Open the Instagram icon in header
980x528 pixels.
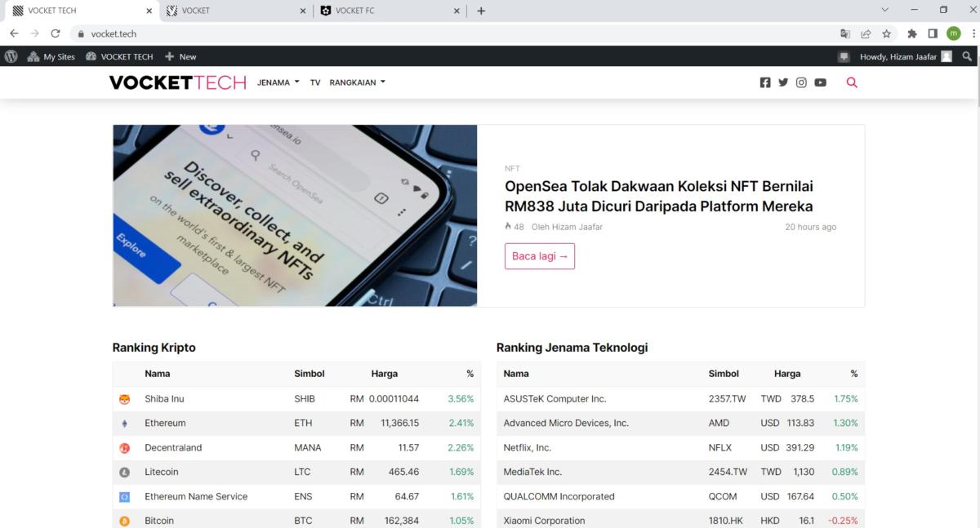coord(801,82)
